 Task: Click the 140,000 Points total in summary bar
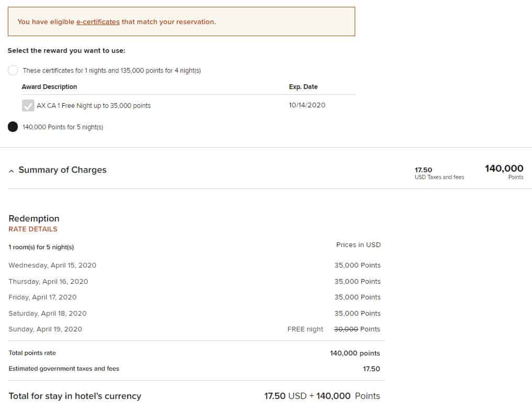tap(503, 169)
